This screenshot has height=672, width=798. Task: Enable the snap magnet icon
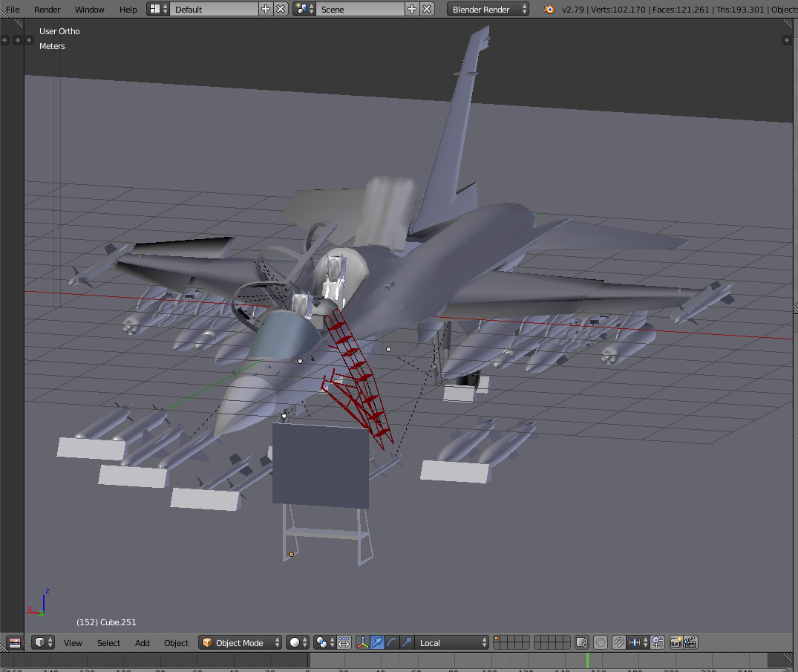coord(618,642)
